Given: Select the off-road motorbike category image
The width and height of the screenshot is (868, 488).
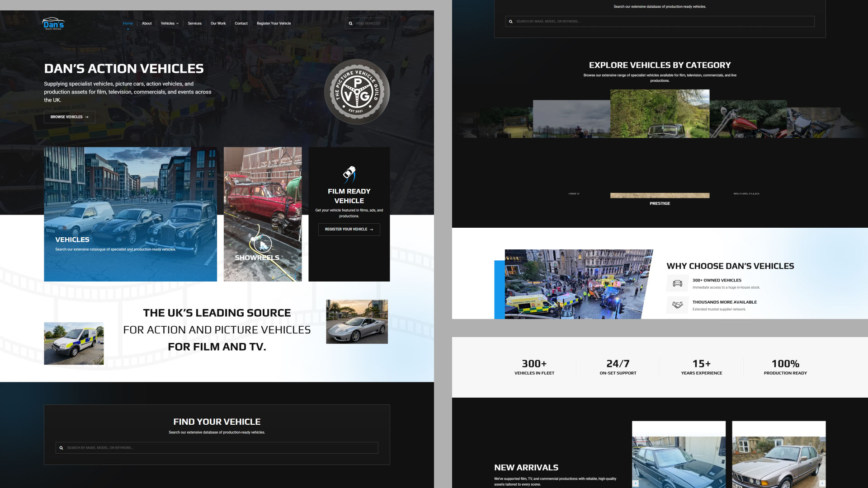Looking at the screenshot, I should click(814, 122).
